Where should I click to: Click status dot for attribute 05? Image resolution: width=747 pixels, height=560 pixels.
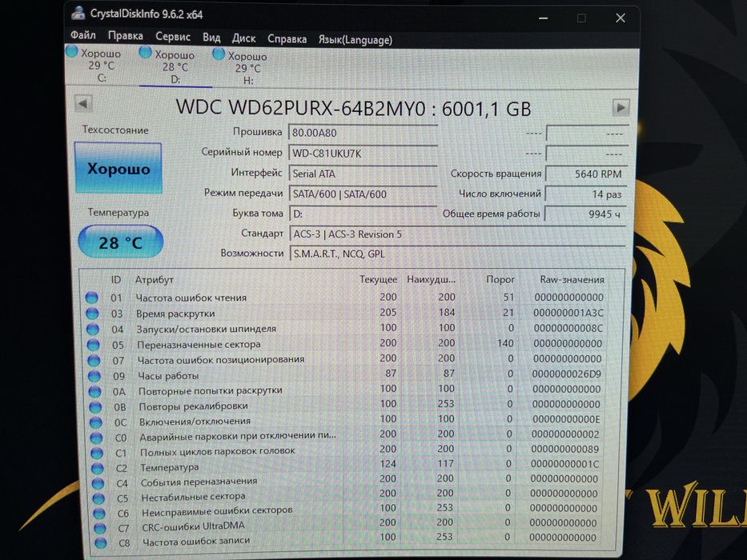[94, 345]
